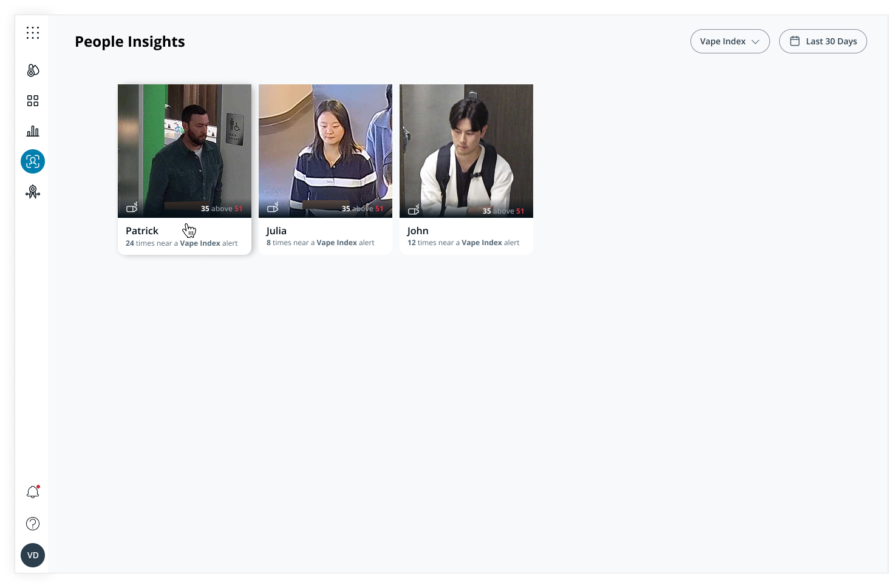Open the help question mark icon
Screen dimensions: 889x588
pyautogui.click(x=33, y=523)
